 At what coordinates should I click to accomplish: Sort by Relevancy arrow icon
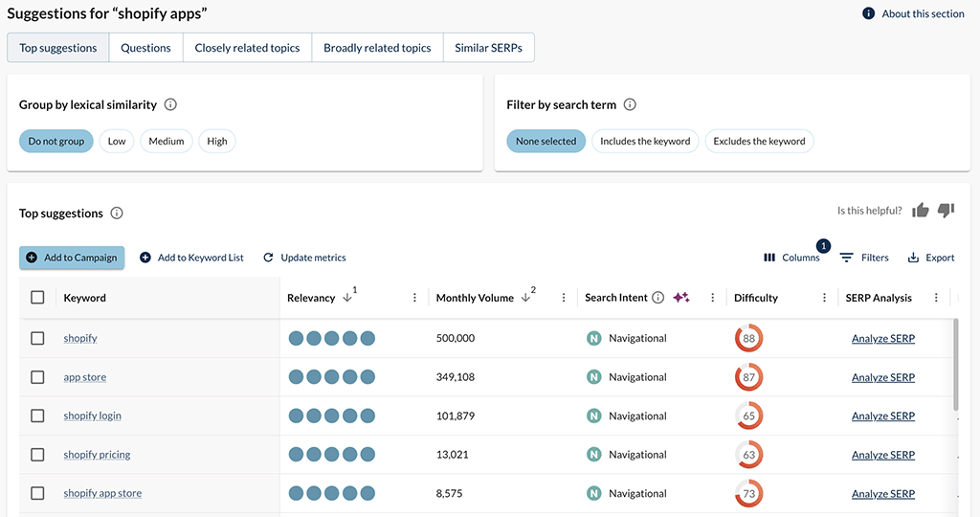coord(347,298)
